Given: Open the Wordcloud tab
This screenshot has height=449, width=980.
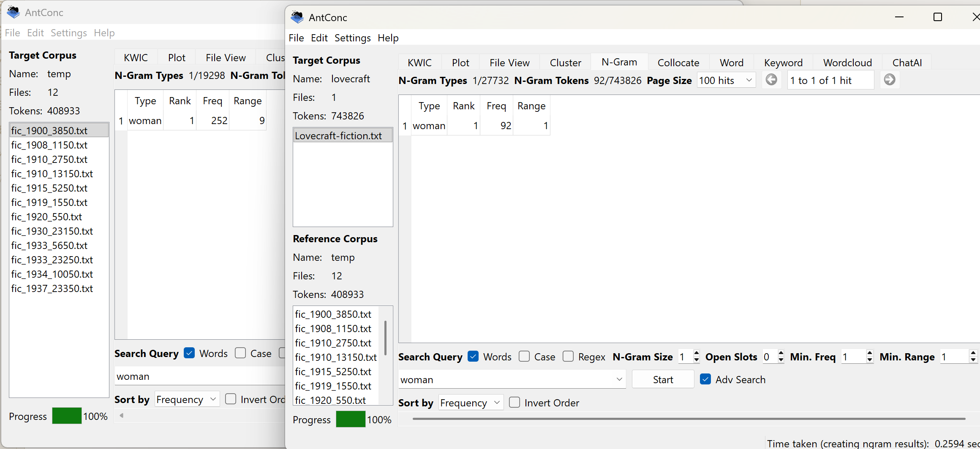Looking at the screenshot, I should pyautogui.click(x=847, y=63).
